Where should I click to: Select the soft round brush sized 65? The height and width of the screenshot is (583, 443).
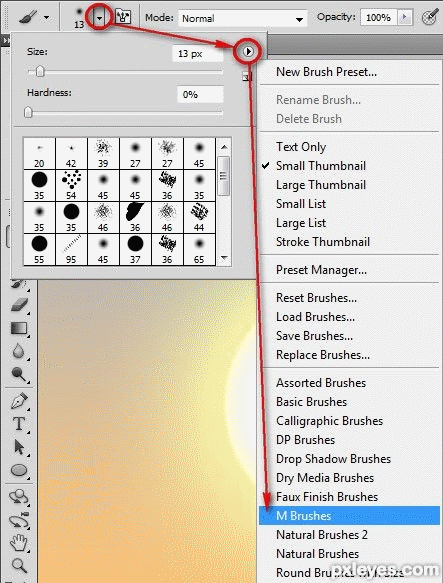coord(199,249)
